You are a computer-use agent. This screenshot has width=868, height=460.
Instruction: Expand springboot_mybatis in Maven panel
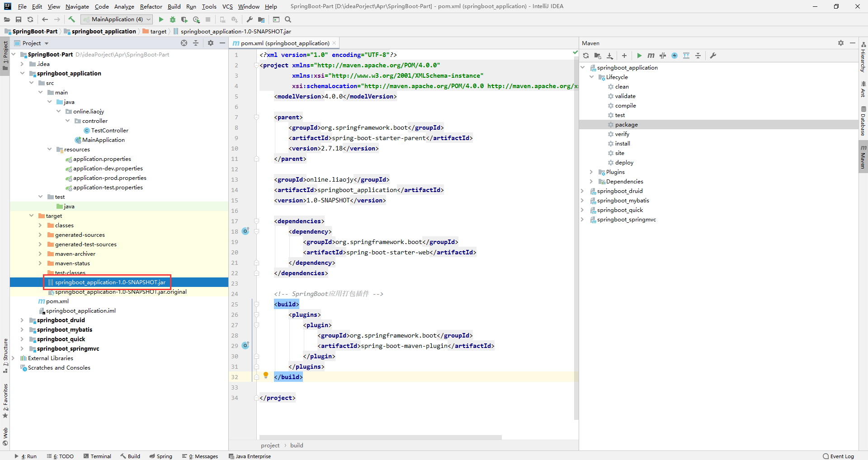pyautogui.click(x=582, y=200)
